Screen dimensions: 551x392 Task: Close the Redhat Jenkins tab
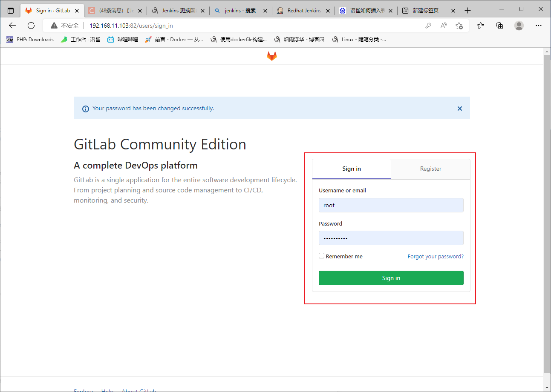click(x=328, y=11)
